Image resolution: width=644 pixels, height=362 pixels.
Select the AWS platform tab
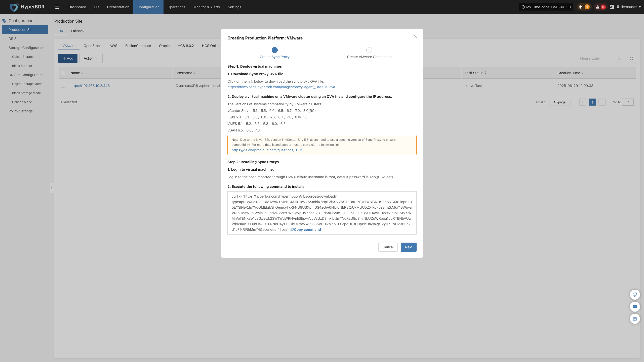pyautogui.click(x=113, y=46)
